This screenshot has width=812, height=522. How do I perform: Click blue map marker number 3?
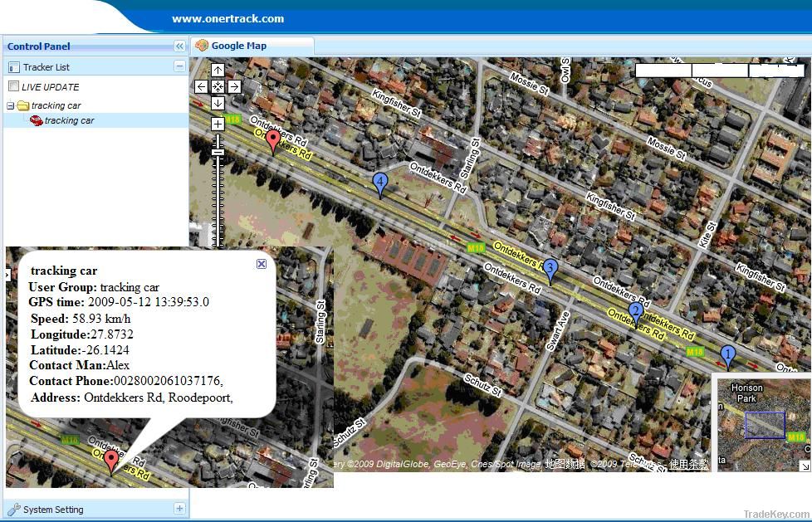point(550,270)
